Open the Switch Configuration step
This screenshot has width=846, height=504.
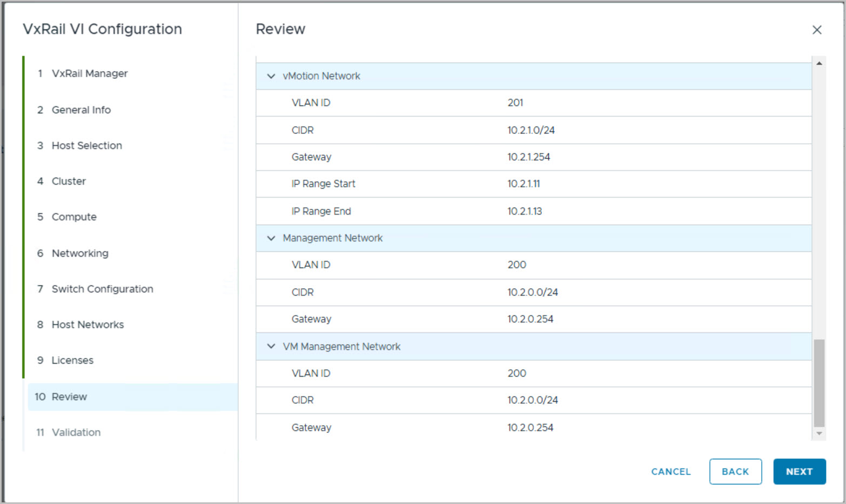102,289
